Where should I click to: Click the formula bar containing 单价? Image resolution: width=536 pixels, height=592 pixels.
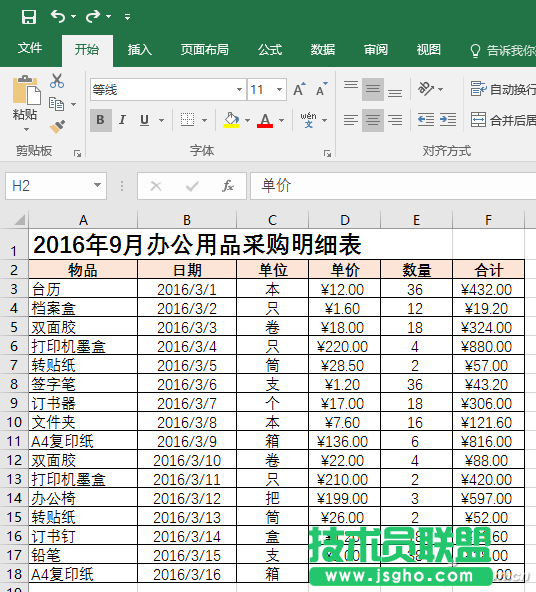393,186
